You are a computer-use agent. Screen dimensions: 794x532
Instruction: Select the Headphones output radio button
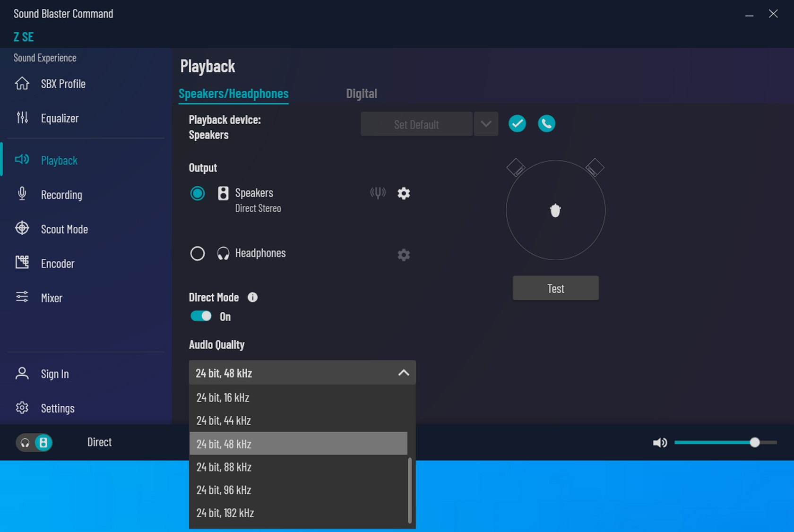[x=198, y=254]
